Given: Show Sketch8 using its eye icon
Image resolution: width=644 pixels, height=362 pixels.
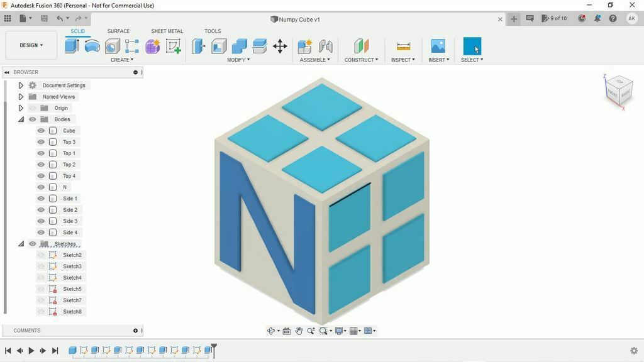Looking at the screenshot, I should coord(41,312).
